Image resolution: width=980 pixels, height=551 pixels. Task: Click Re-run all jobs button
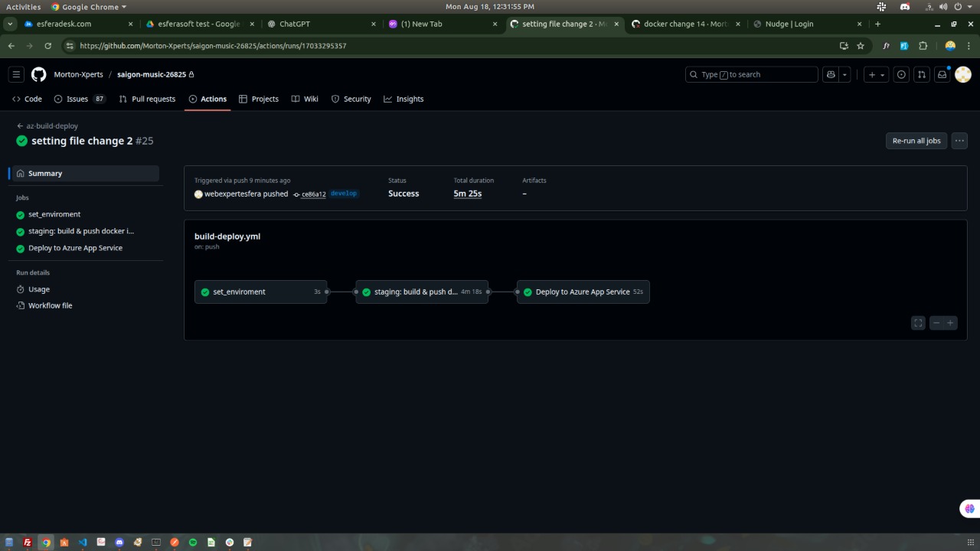tap(916, 141)
